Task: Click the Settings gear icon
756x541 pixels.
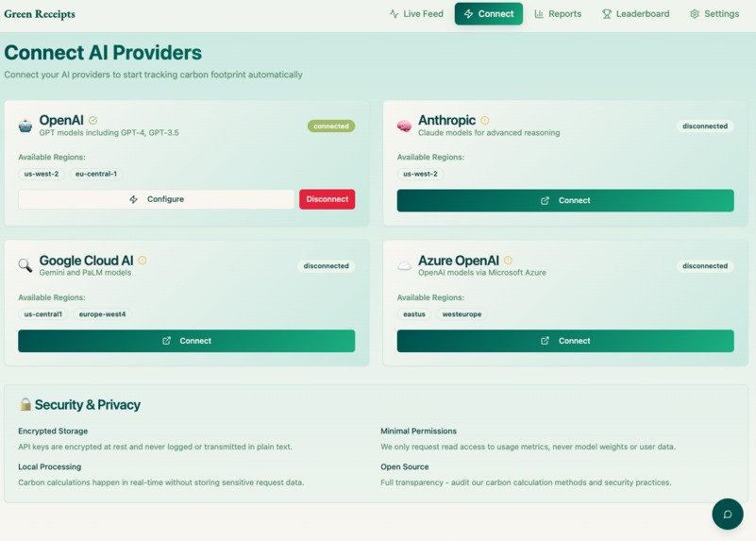Action: pos(695,14)
